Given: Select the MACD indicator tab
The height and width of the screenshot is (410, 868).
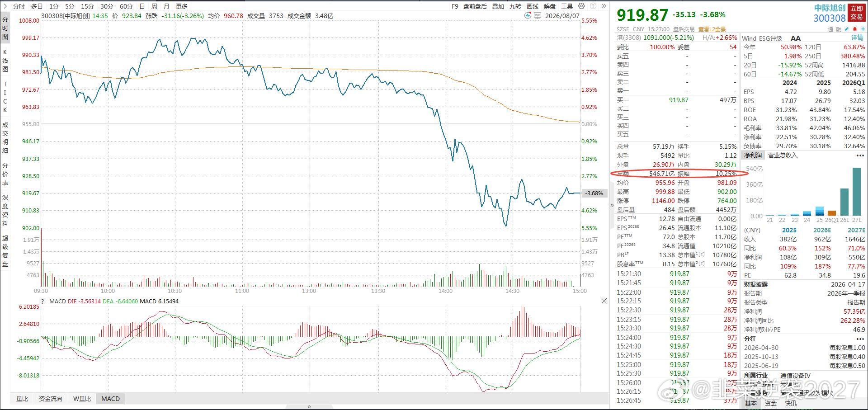Looking at the screenshot, I should point(111,399).
